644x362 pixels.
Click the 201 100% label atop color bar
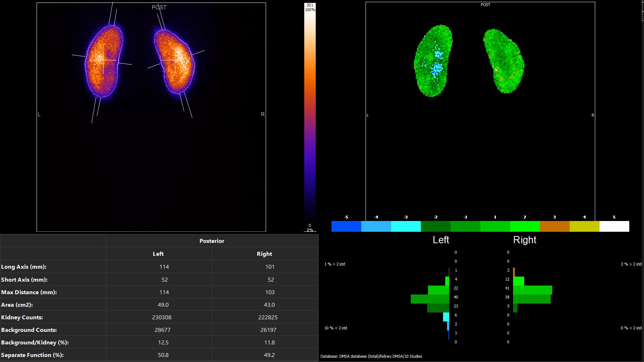310,7
